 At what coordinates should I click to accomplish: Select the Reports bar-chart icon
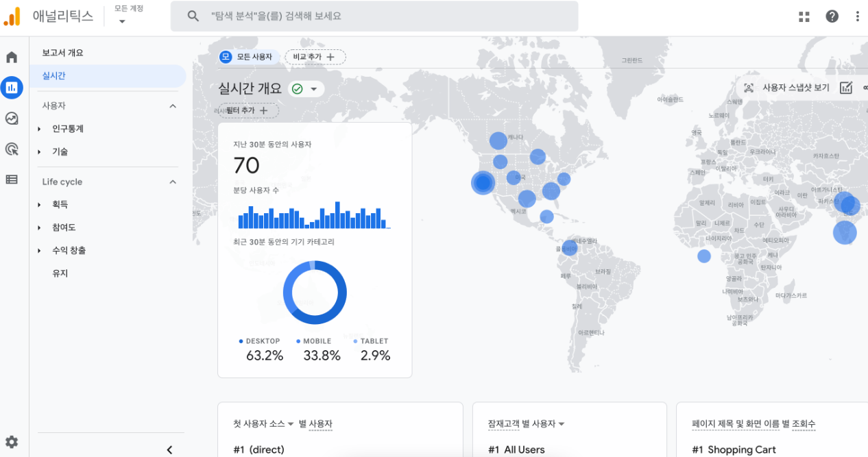coord(12,88)
